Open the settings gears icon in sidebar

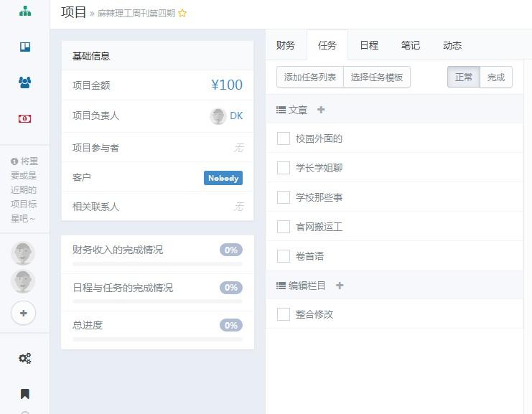click(x=25, y=358)
